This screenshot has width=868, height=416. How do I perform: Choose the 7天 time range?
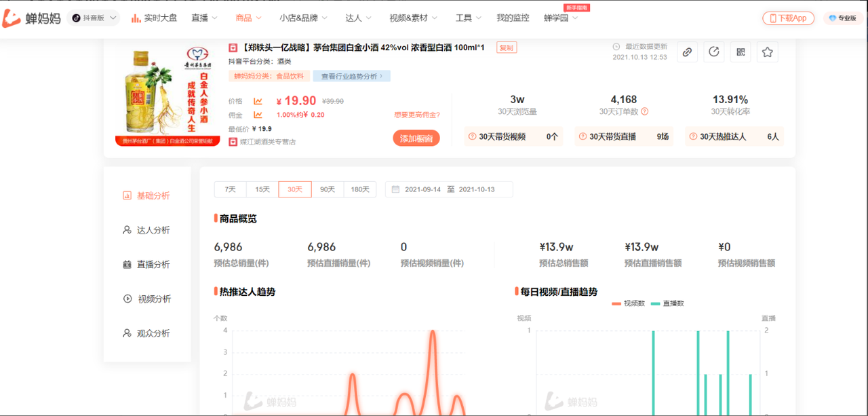[231, 189]
